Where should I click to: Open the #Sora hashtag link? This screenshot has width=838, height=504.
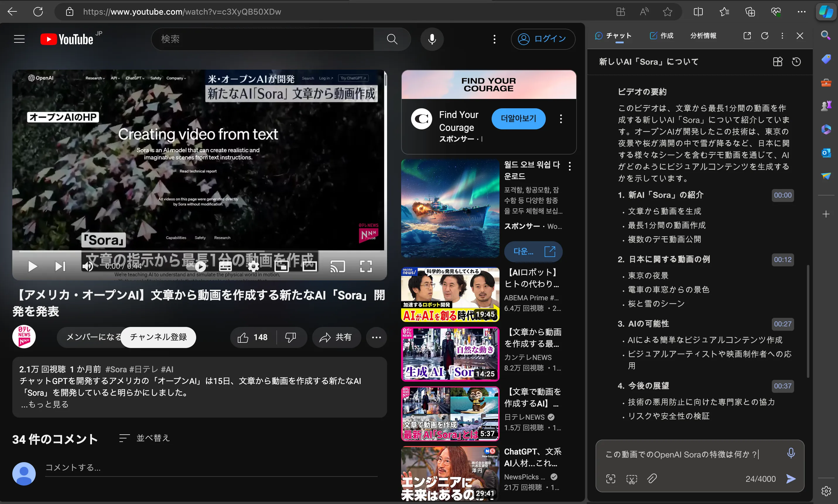pos(116,369)
